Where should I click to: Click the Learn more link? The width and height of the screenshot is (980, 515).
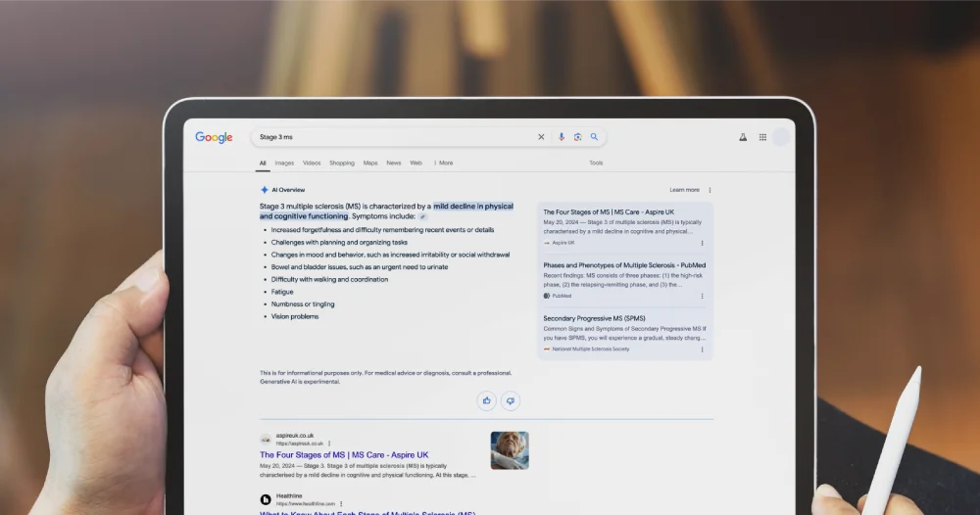tap(684, 190)
